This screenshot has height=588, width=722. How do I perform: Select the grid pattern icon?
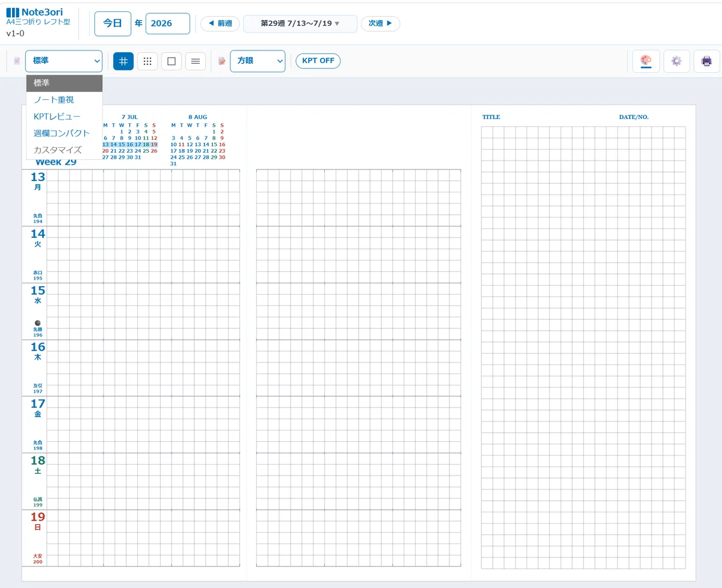coord(123,61)
